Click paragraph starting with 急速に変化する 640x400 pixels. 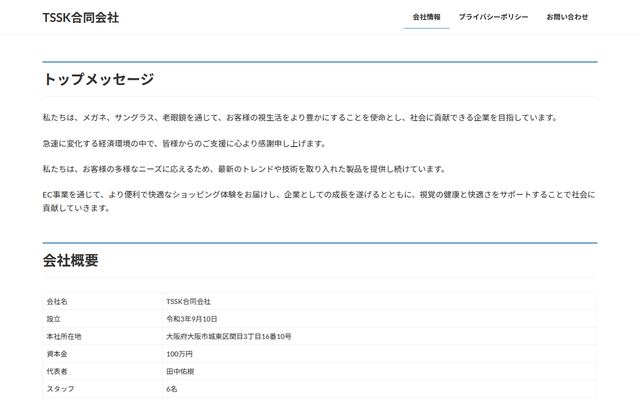pos(184,144)
